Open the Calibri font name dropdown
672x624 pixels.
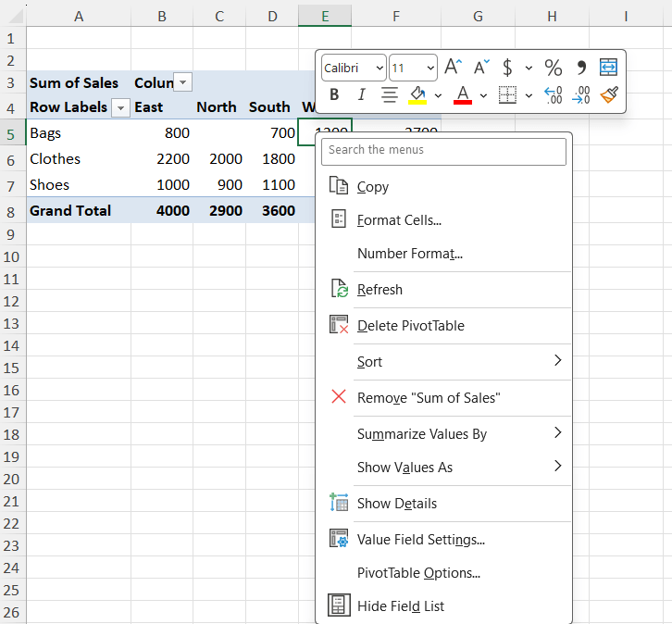coord(354,68)
